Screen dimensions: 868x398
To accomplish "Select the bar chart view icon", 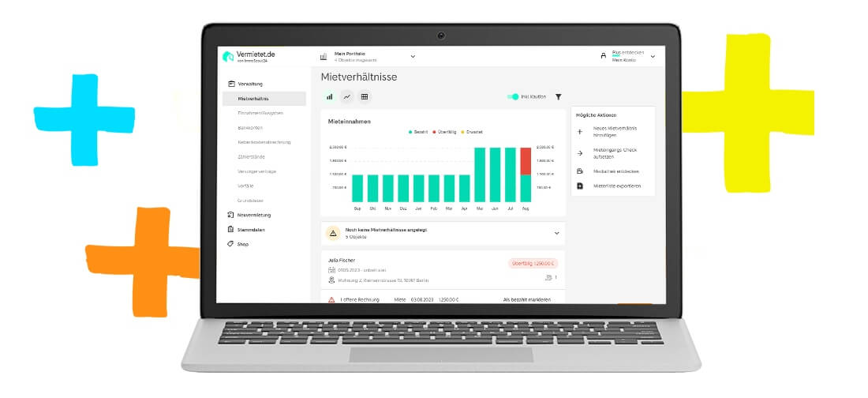I will (330, 97).
